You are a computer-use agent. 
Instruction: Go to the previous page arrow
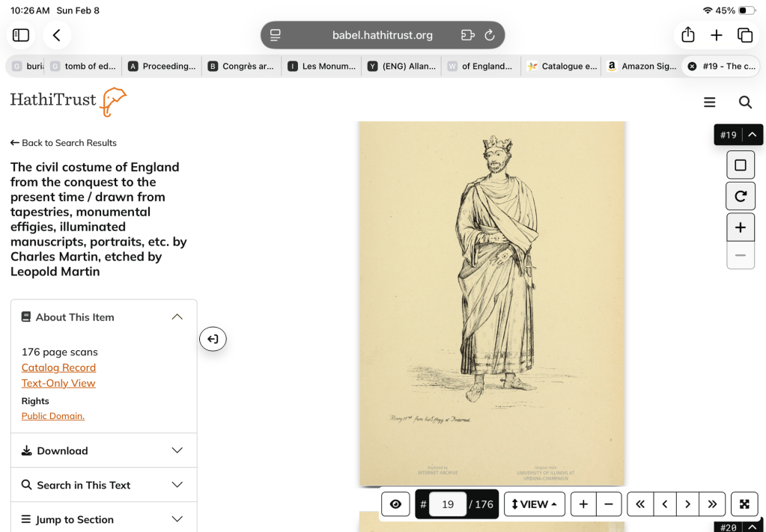(x=664, y=504)
